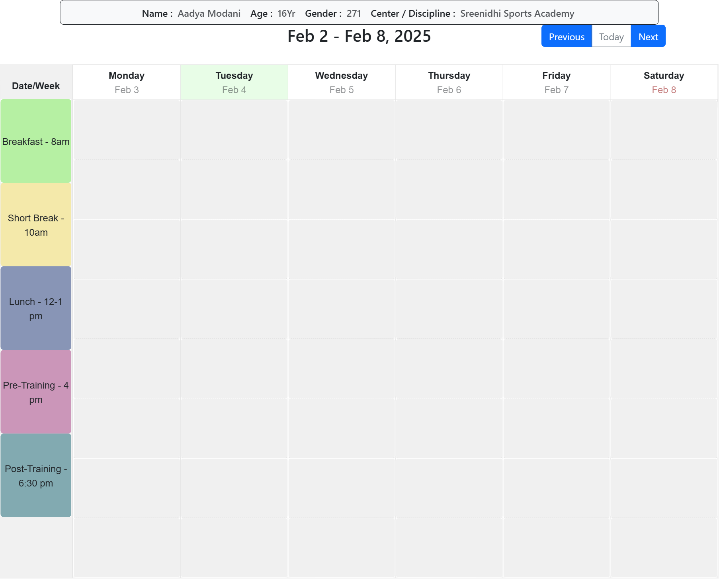Click the Feb 2 - Feb 8, 2025 title
The width and height of the screenshot is (719, 588).
pyautogui.click(x=359, y=36)
